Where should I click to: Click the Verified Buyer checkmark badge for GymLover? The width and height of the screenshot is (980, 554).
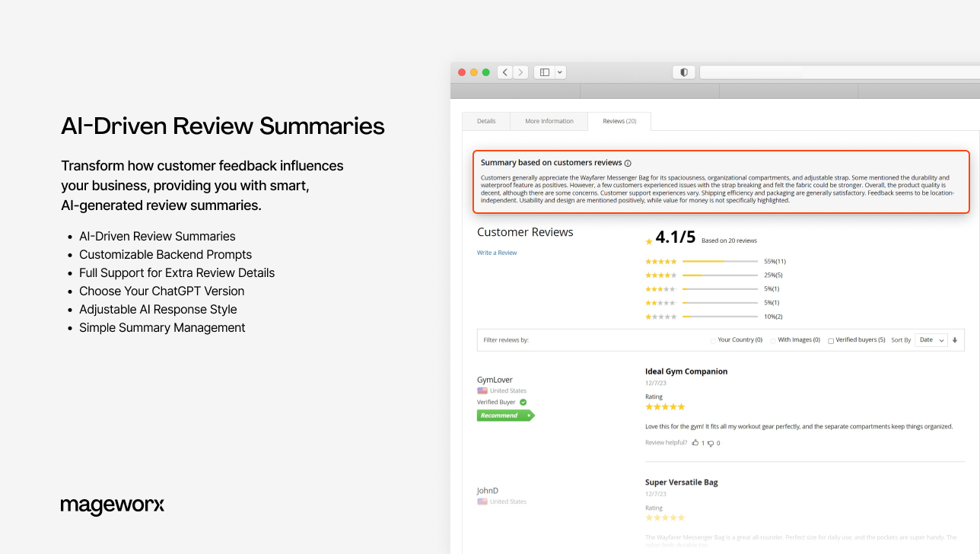523,402
